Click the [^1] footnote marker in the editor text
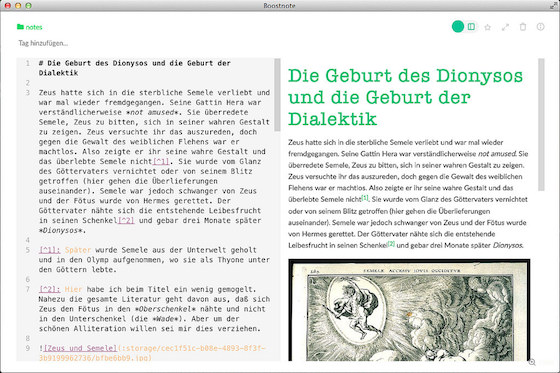The height and width of the screenshot is (373, 560). pyautogui.click(x=160, y=161)
